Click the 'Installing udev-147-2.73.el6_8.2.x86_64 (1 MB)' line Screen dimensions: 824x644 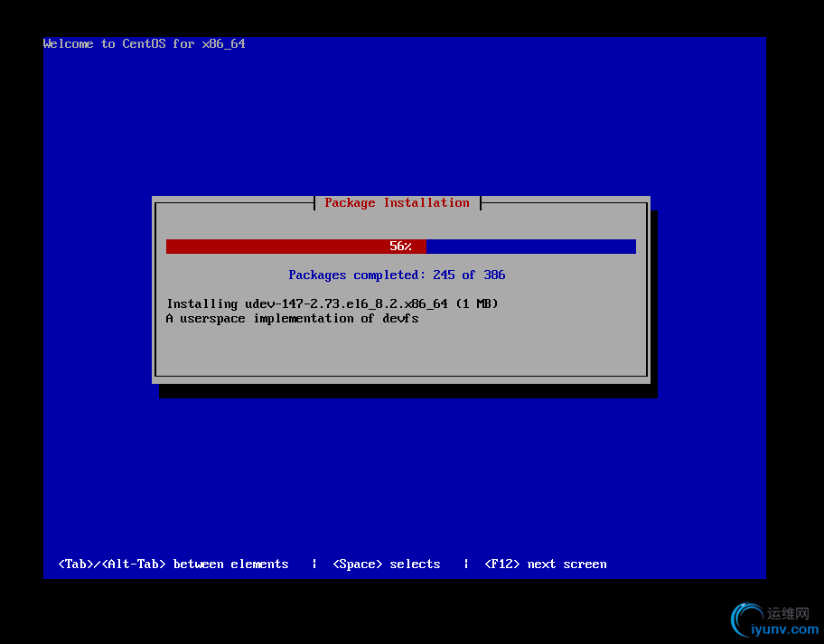[x=332, y=303]
